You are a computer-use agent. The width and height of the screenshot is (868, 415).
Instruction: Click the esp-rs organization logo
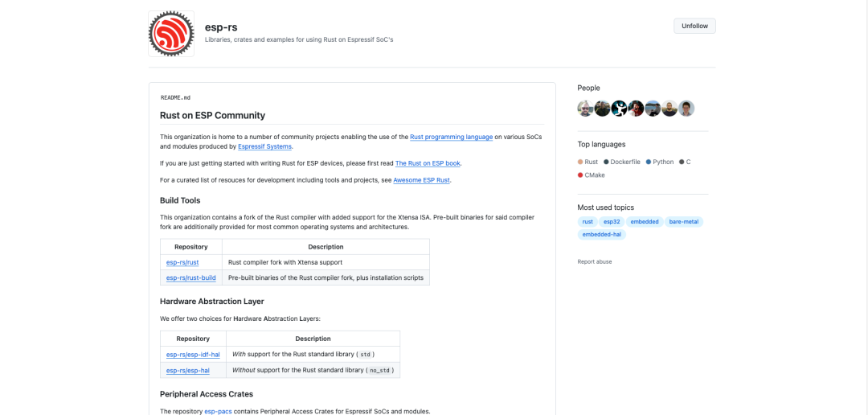pyautogui.click(x=171, y=33)
